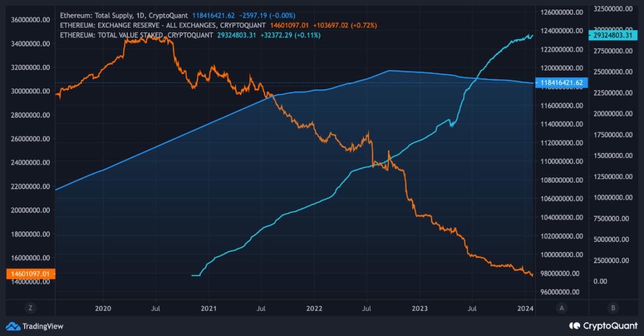The height and width of the screenshot is (336, 644).
Task: Select the Total Value Staked legend entry
Action: 136,35
